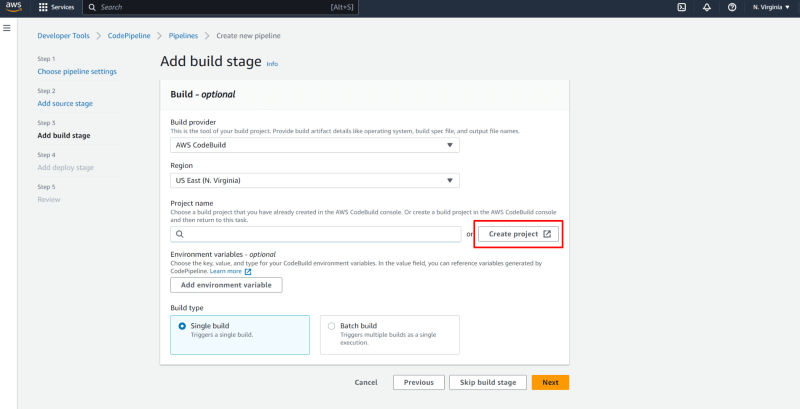The width and height of the screenshot is (800, 409).
Task: Open the help question mark icon
Action: (732, 8)
